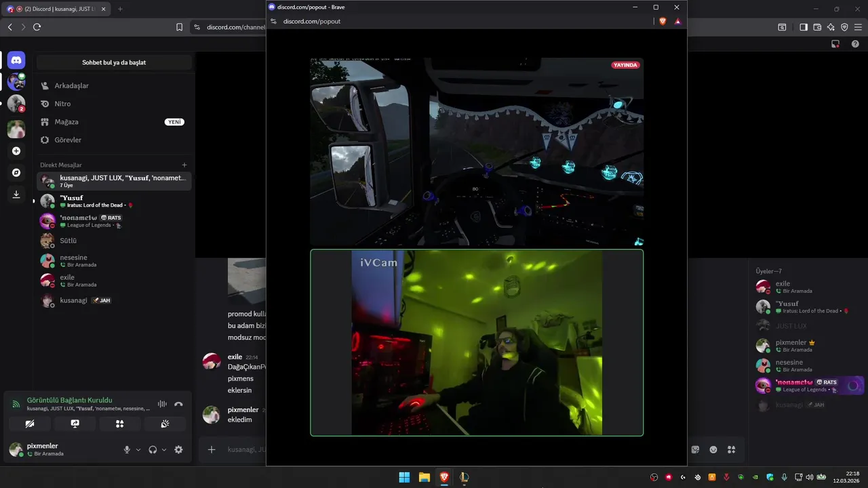Open the Arkadaşlar friends page
Screen dimensions: 868x488
coord(114,86)
